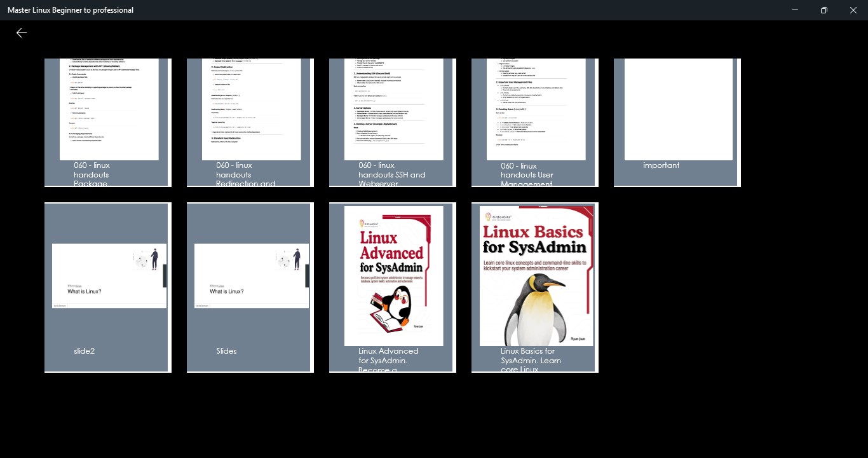The width and height of the screenshot is (868, 458).
Task: Click the '060 - linux handouts SSH' caption
Action: tap(391, 174)
